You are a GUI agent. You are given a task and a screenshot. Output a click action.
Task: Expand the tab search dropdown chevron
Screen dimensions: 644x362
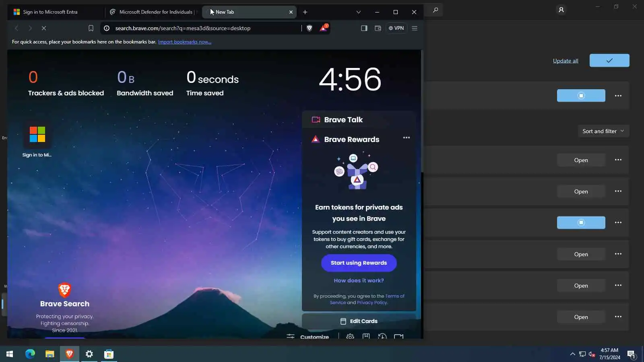359,12
